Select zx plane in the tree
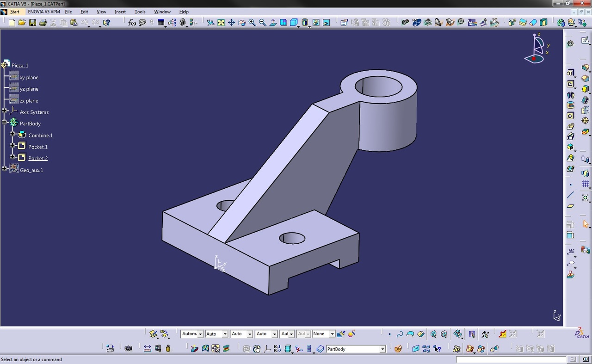 29,100
